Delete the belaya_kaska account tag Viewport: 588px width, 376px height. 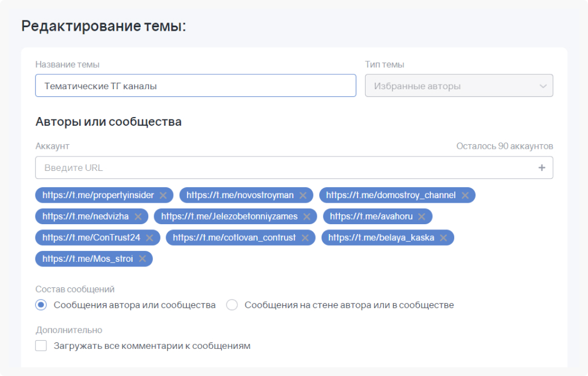(x=444, y=238)
